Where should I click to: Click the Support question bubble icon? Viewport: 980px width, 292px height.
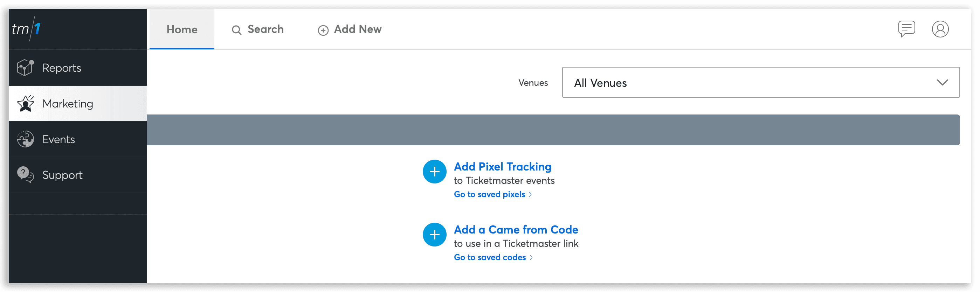click(26, 174)
